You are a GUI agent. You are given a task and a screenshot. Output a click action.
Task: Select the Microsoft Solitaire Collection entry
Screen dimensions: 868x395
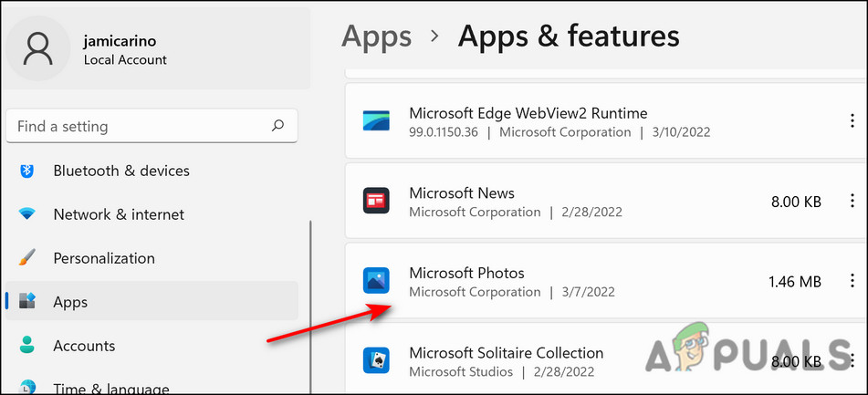point(606,359)
